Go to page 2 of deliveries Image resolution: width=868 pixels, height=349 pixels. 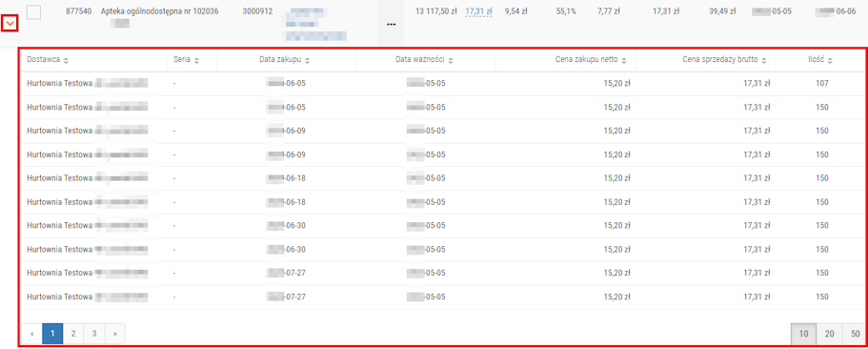[73, 334]
